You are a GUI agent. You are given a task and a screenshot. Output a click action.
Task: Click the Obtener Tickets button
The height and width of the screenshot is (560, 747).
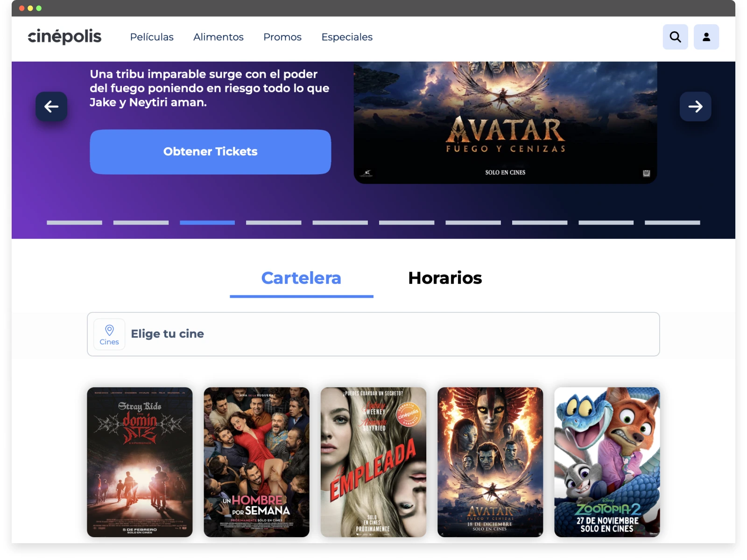point(210,152)
